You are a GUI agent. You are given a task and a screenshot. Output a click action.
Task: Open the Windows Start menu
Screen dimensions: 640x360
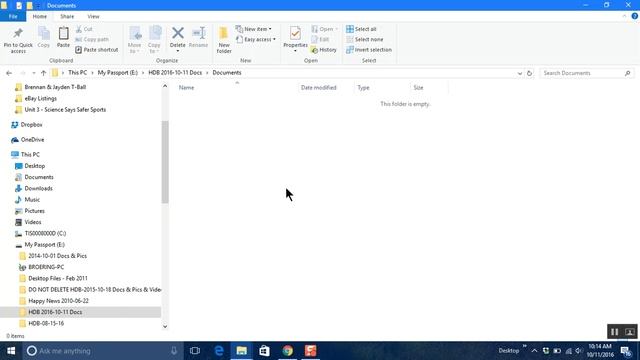pyautogui.click(x=11, y=351)
